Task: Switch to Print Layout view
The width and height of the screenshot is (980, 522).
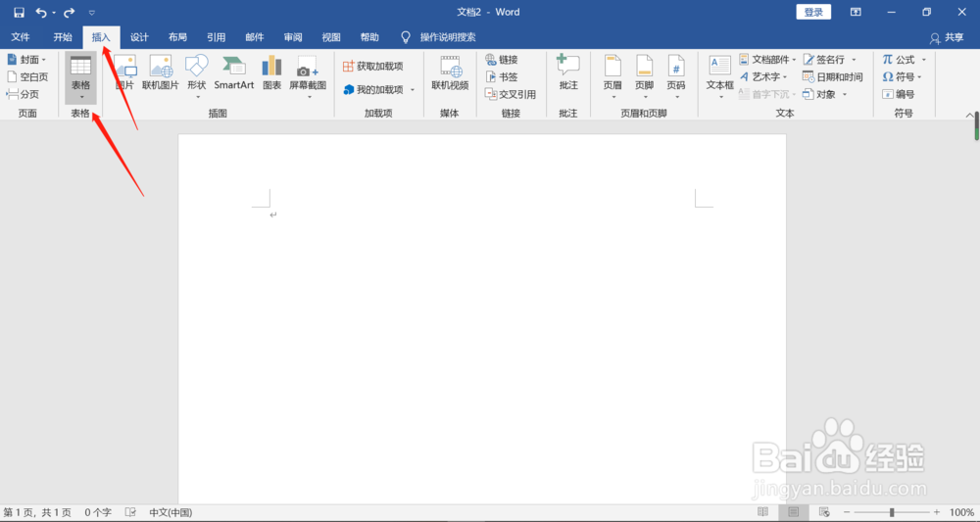Action: coord(793,512)
